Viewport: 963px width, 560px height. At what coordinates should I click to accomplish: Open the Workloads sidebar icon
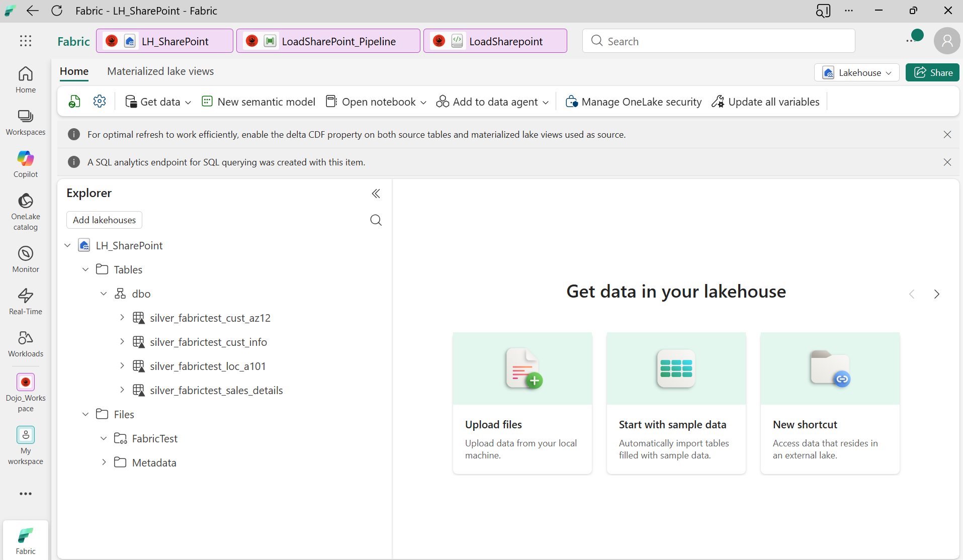pyautogui.click(x=26, y=343)
